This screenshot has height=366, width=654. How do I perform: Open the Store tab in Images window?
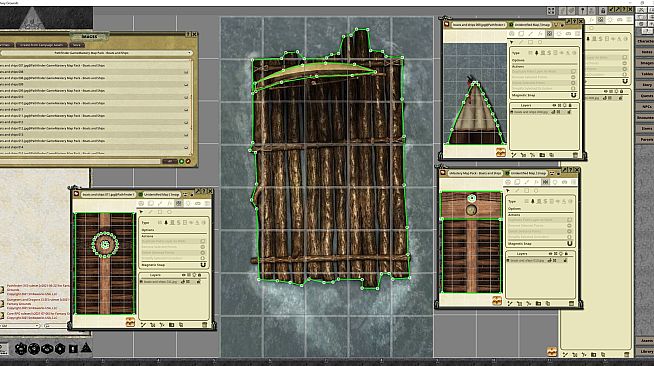[76, 45]
